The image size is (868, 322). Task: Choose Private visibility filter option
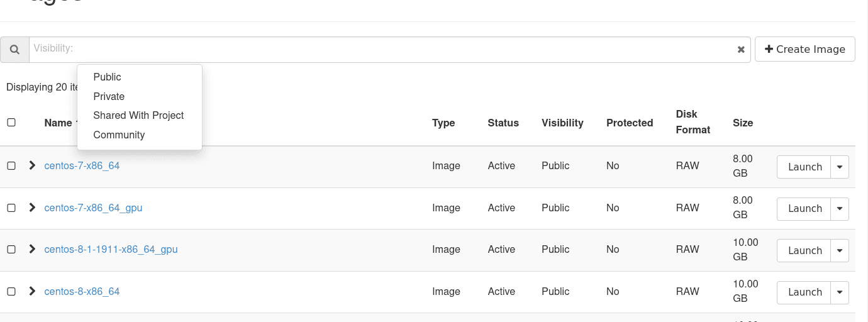pos(109,96)
